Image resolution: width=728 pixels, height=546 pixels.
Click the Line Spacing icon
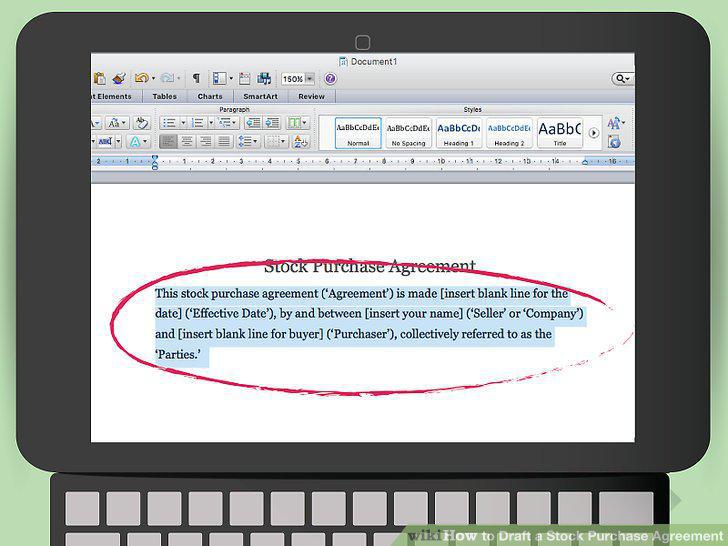coord(245,141)
